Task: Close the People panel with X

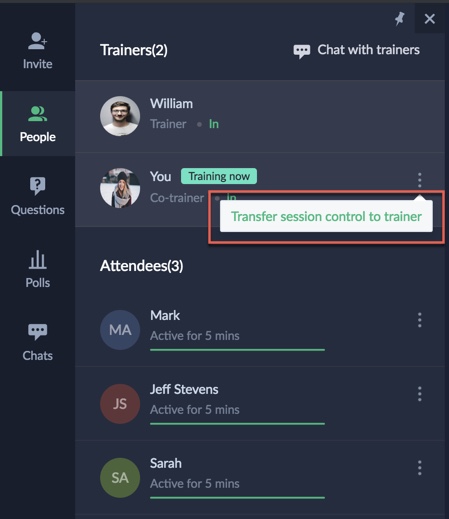Action: coord(430,19)
